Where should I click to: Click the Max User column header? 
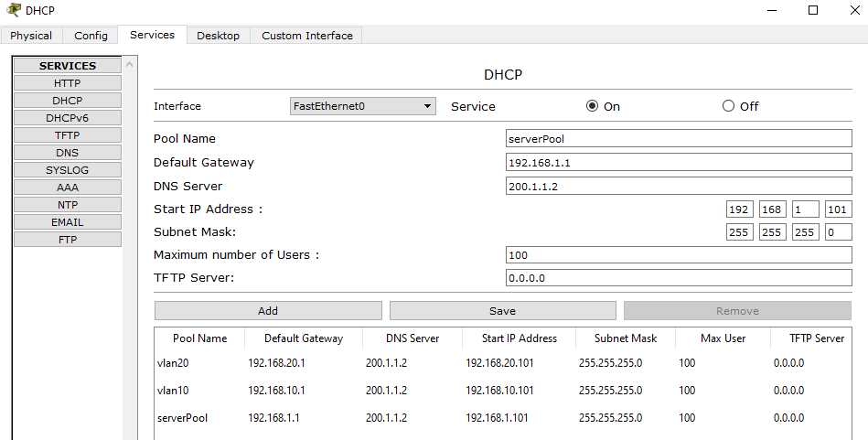(x=723, y=338)
